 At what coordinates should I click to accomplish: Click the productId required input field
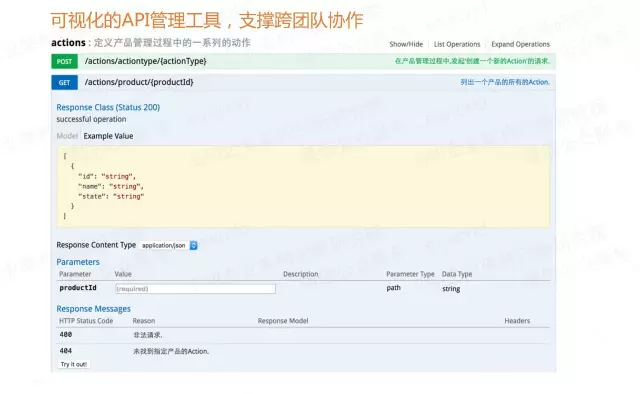[195, 289]
